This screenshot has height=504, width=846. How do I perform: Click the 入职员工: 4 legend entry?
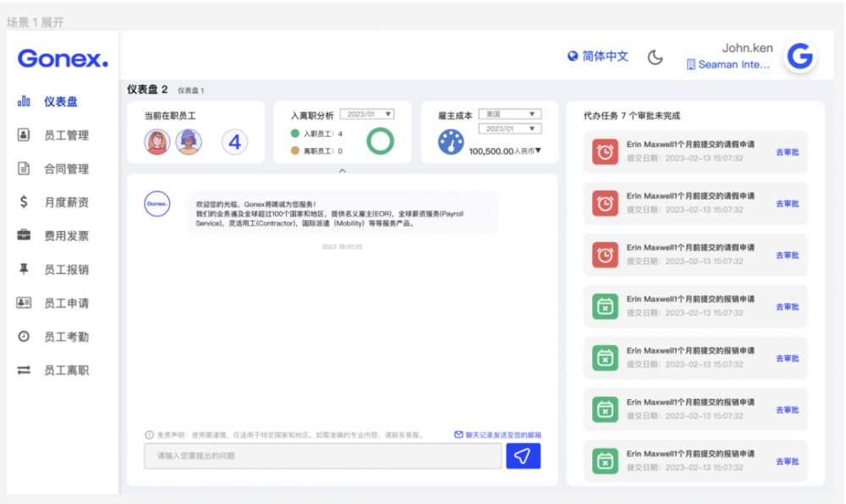[x=316, y=134]
